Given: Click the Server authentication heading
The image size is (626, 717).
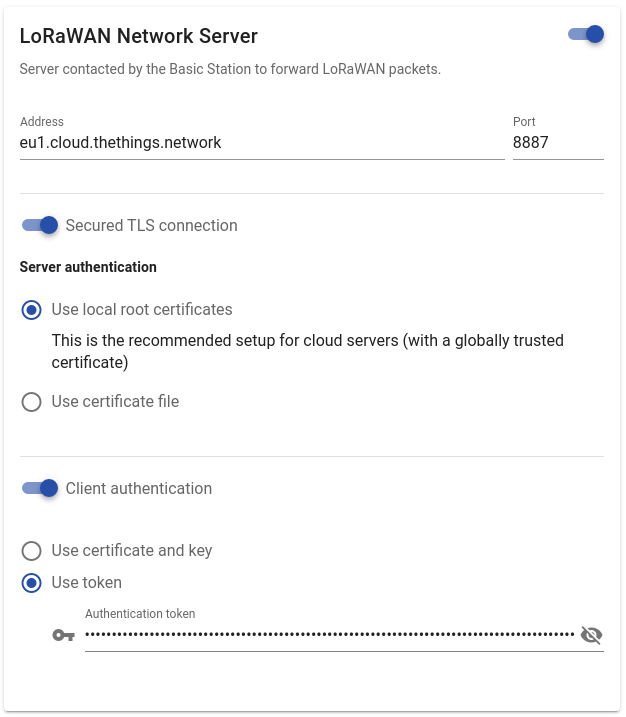Looking at the screenshot, I should 88,267.
